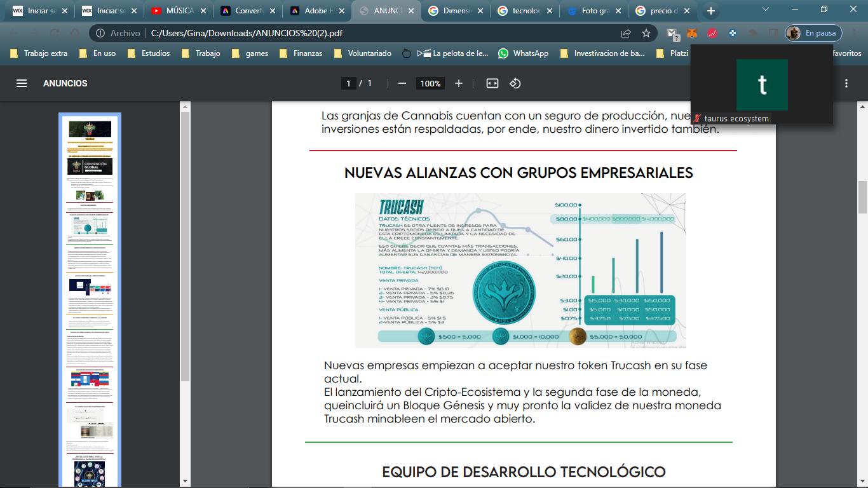Open the Estudios bookmarks folder
This screenshot has height=488, width=868.
click(149, 53)
